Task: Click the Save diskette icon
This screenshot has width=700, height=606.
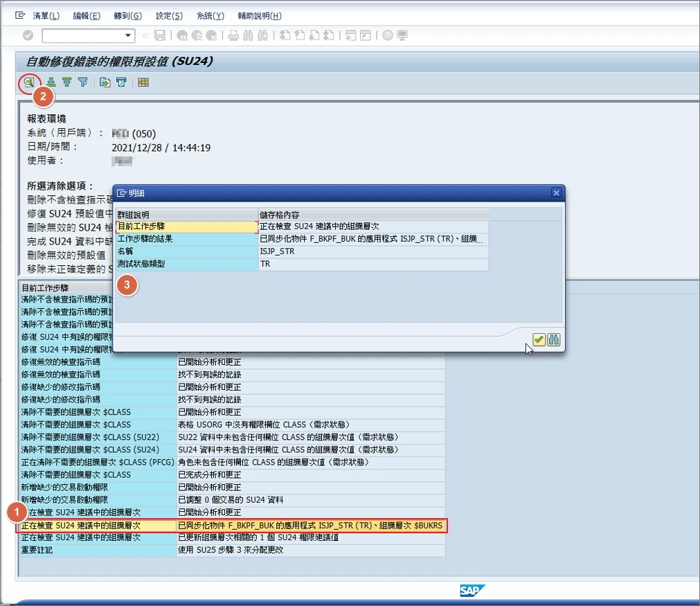Action: [160, 35]
